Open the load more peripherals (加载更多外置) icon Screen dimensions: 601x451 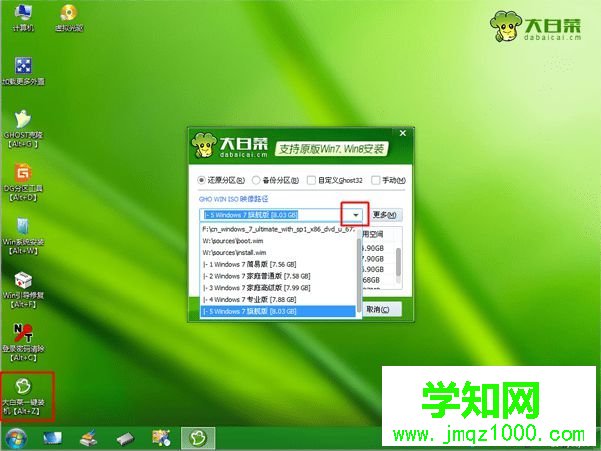[x=23, y=71]
